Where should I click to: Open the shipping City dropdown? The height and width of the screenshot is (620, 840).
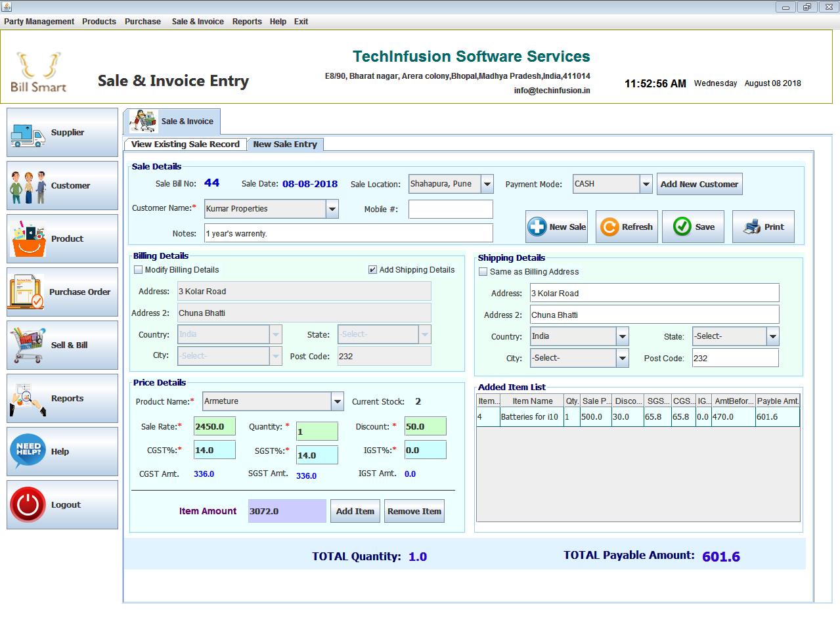[x=622, y=358]
